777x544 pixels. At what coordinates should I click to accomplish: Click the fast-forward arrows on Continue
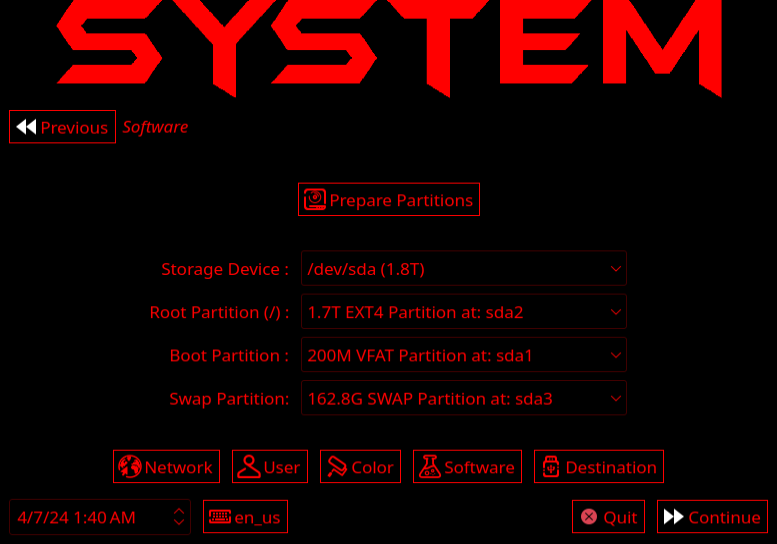[x=673, y=517]
